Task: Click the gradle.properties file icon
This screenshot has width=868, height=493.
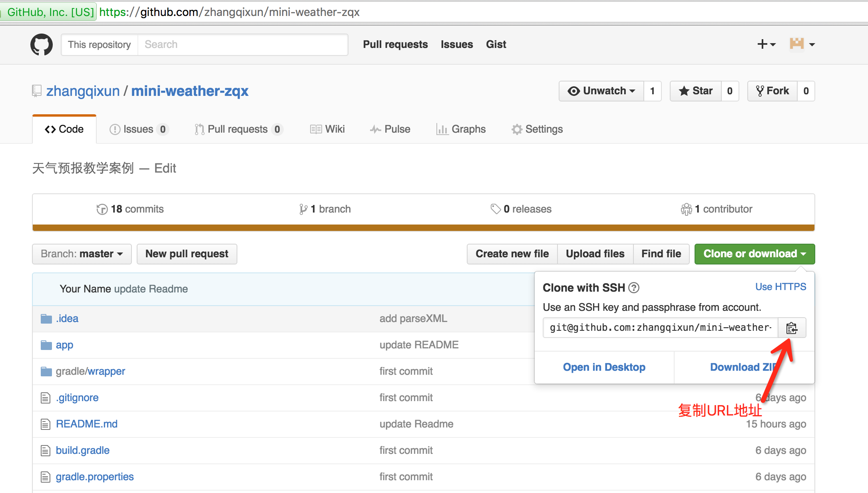Action: 46,477
